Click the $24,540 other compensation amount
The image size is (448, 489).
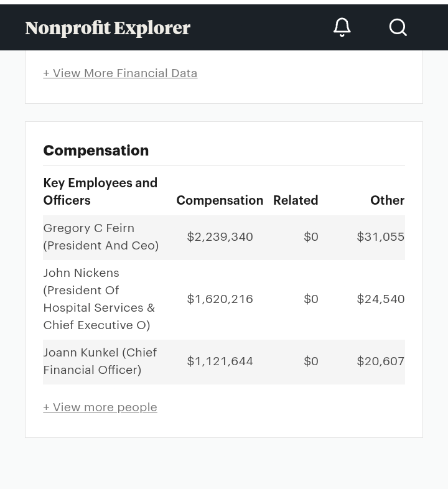coord(380,299)
